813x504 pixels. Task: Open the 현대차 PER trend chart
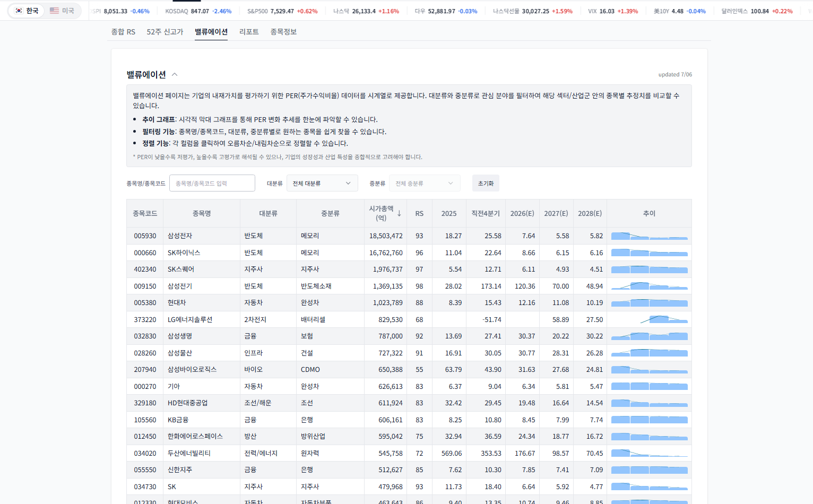coord(649,303)
